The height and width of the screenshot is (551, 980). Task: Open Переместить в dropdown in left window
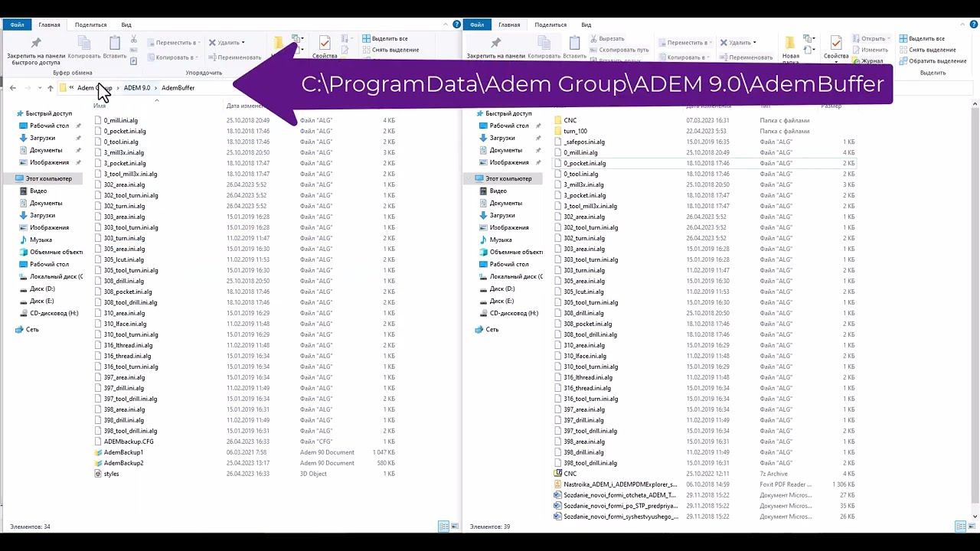(x=173, y=43)
